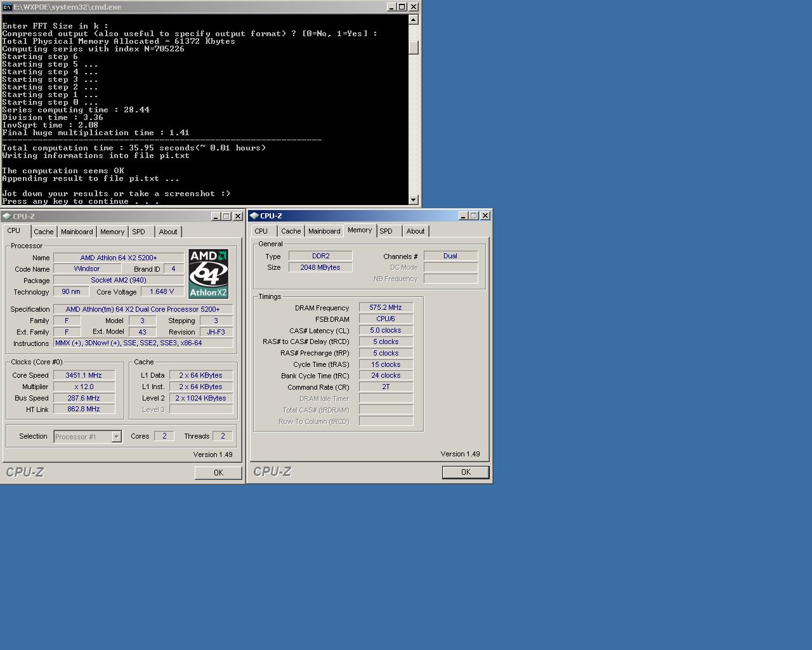Minimize the left CPU-Z window
The height and width of the screenshot is (650, 812).
coord(216,216)
